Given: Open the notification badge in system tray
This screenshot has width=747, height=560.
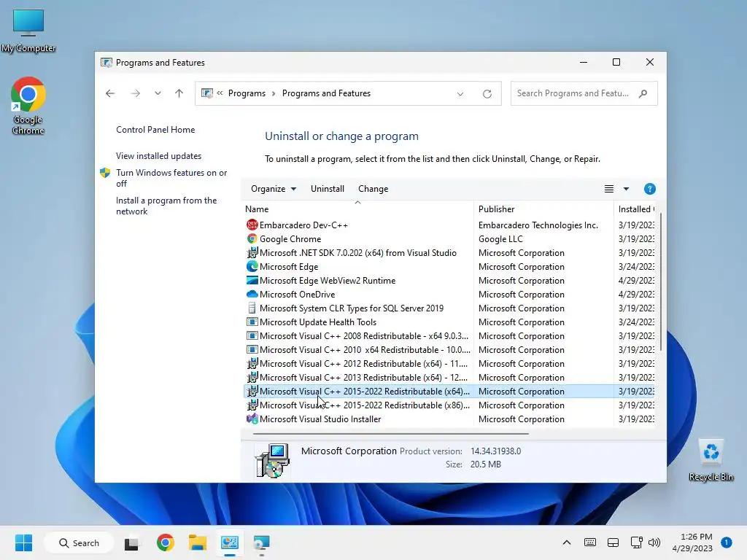Looking at the screenshot, I should [x=726, y=542].
